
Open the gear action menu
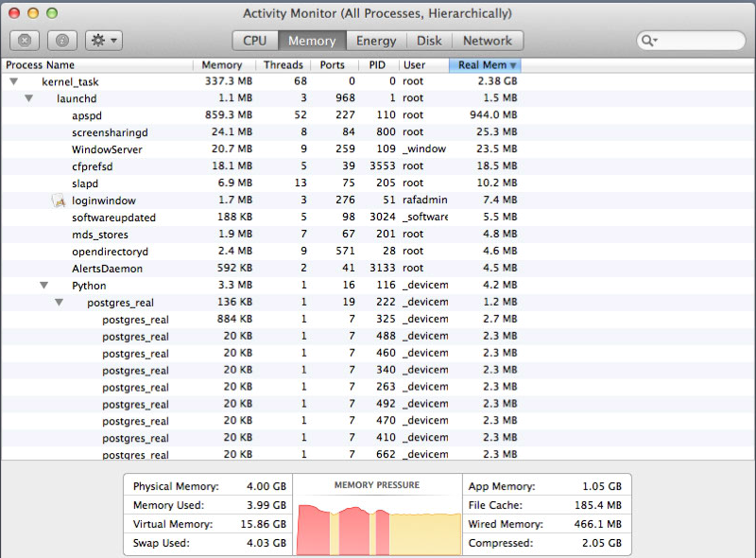click(x=104, y=41)
